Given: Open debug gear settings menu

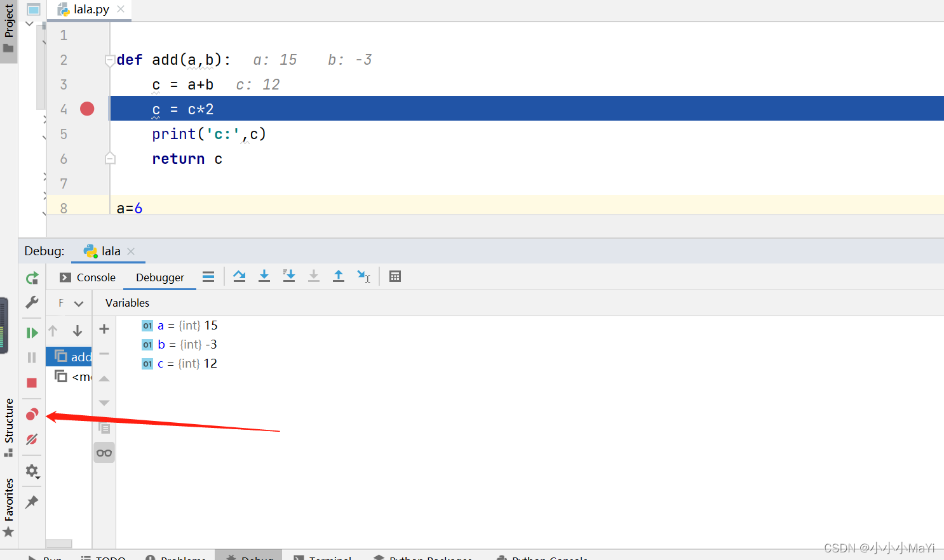Looking at the screenshot, I should pyautogui.click(x=32, y=471).
